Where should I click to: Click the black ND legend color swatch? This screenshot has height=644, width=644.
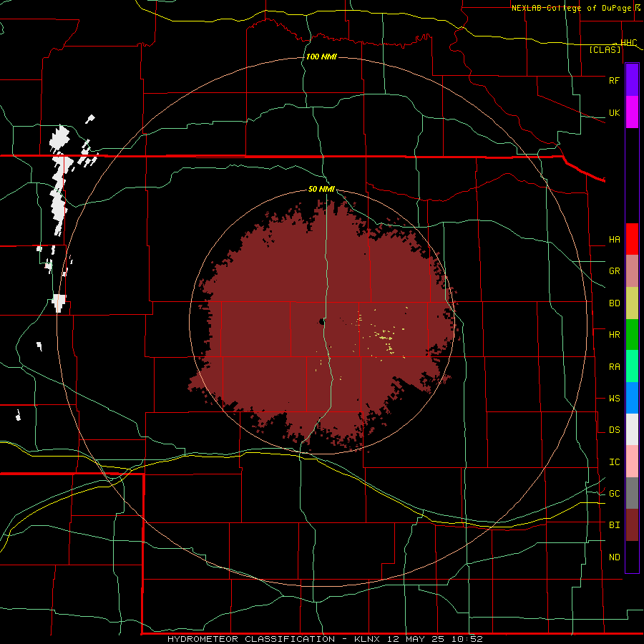(x=632, y=557)
